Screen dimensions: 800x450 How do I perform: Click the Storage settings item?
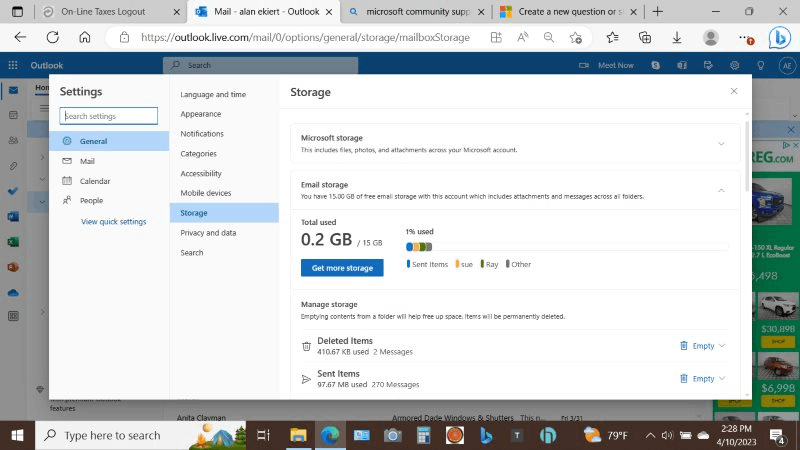tap(224, 213)
